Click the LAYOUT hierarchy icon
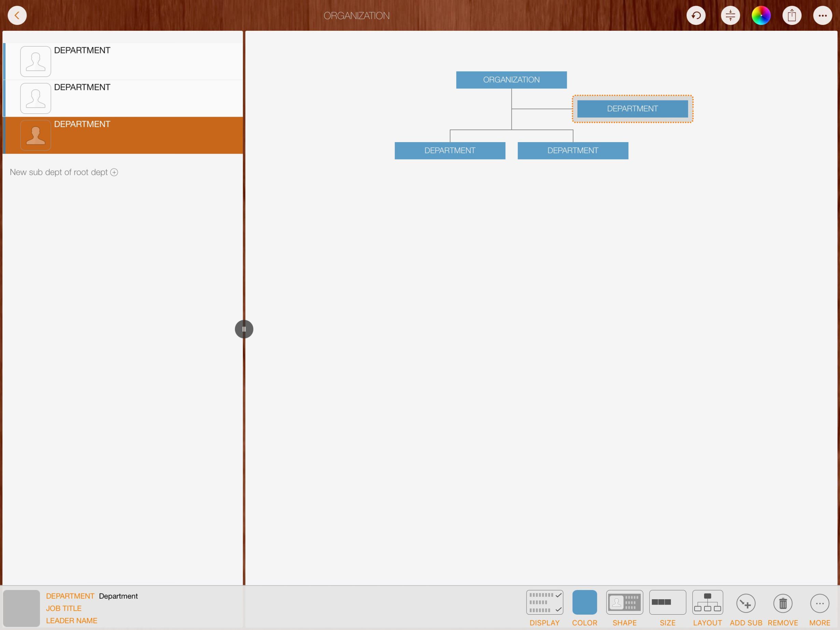The image size is (840, 630). [x=707, y=602]
